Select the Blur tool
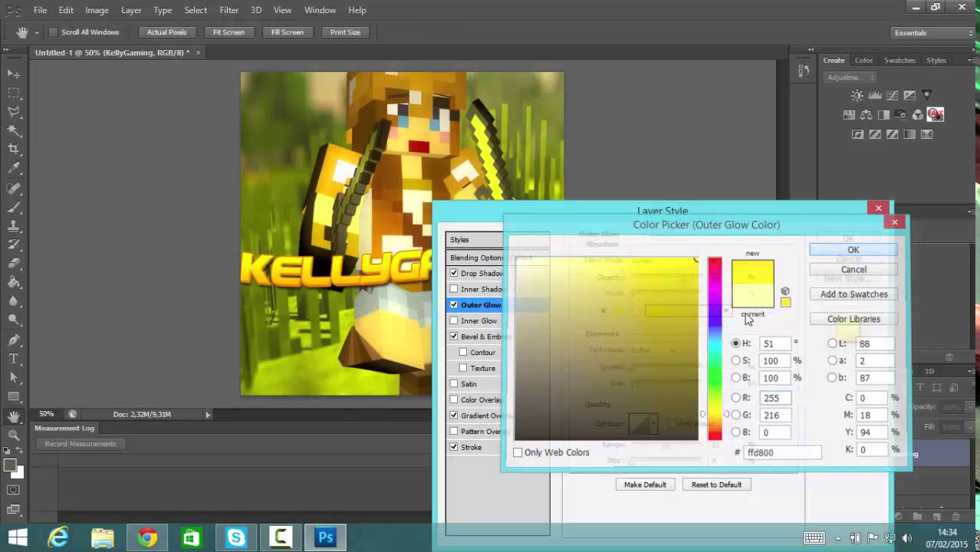 click(x=14, y=302)
